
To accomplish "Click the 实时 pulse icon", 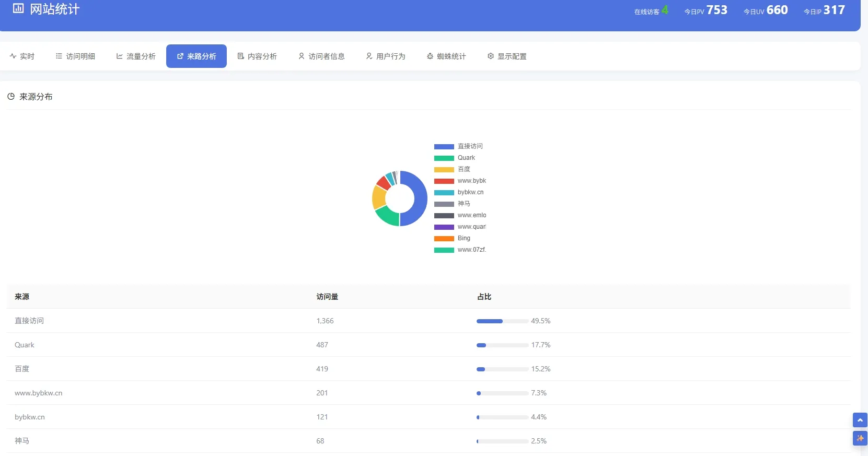I will (x=13, y=56).
